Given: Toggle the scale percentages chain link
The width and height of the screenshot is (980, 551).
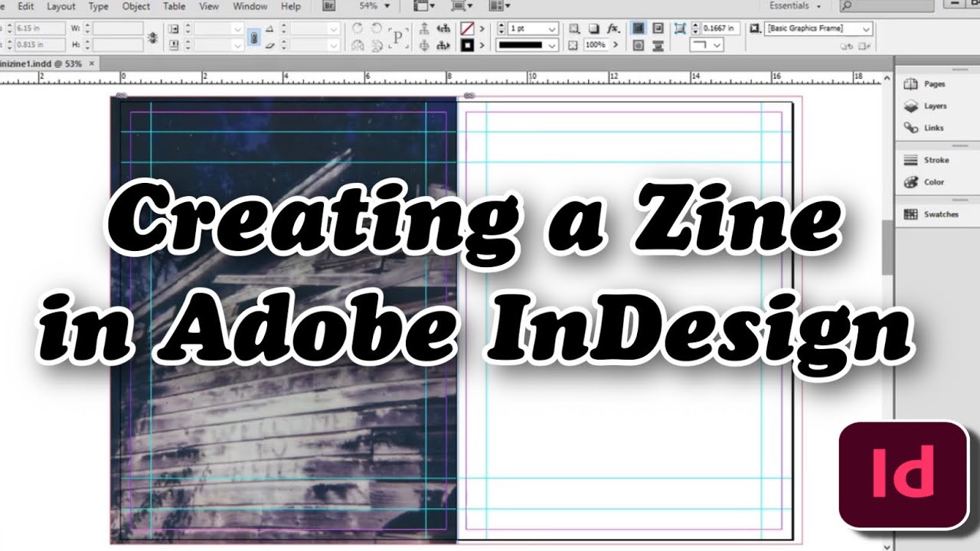Looking at the screenshot, I should pyautogui.click(x=253, y=37).
